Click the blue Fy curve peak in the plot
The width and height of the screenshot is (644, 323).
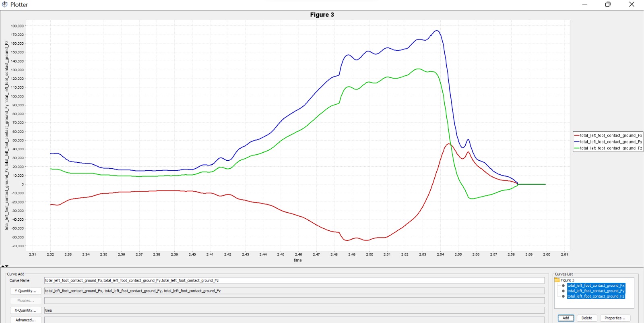coord(437,31)
